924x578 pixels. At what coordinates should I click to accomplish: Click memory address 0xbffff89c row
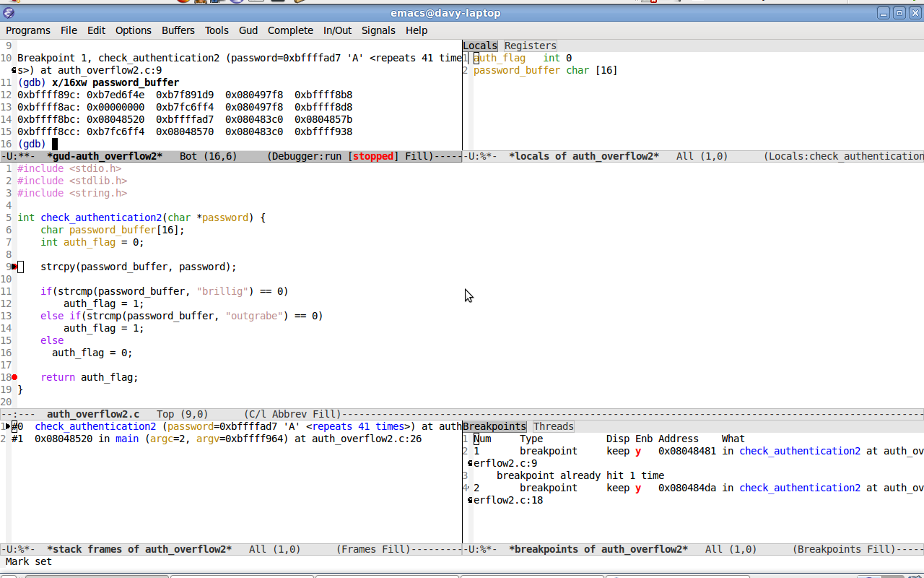coord(185,95)
